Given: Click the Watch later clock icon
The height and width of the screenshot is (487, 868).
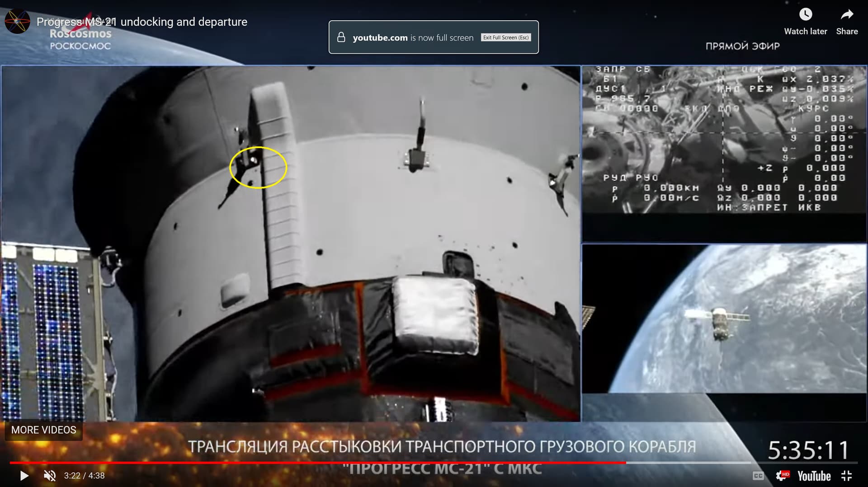Looking at the screenshot, I should 805,15.
